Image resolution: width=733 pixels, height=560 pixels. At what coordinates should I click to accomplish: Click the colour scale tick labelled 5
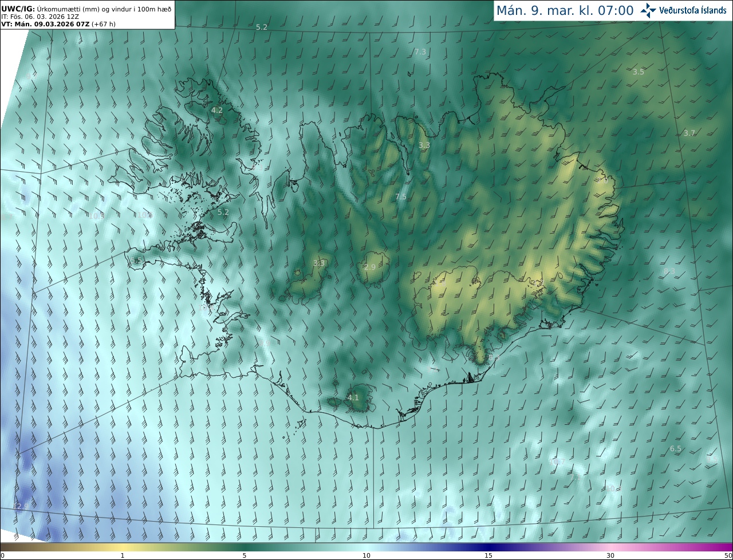245,555
